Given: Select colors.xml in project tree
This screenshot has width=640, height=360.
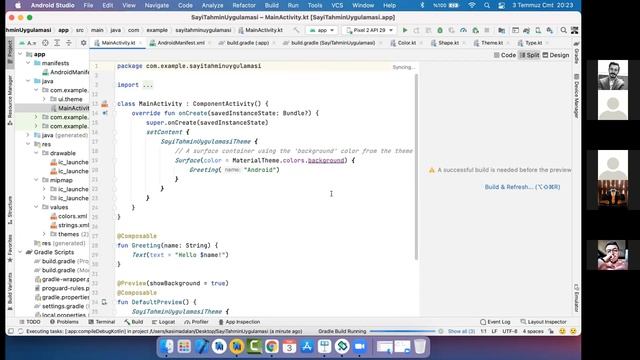Looking at the screenshot, I should tap(68, 216).
